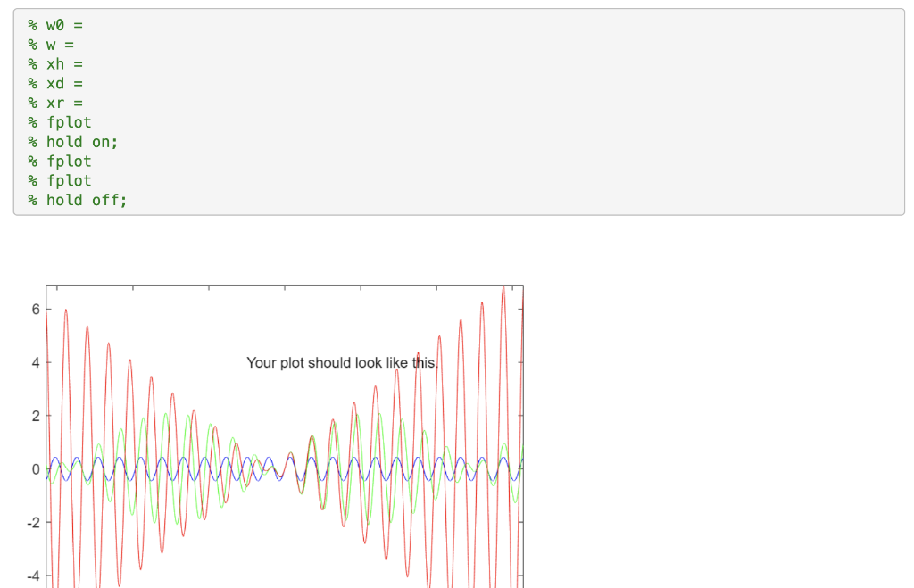Select the % xd = comment line
914x588 pixels.
55,83
